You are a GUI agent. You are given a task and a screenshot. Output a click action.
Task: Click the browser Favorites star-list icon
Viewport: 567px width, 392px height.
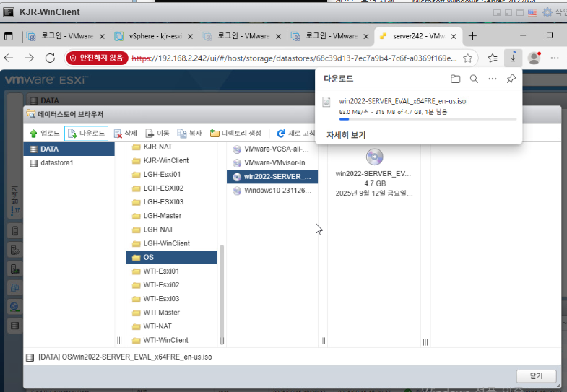pos(493,58)
